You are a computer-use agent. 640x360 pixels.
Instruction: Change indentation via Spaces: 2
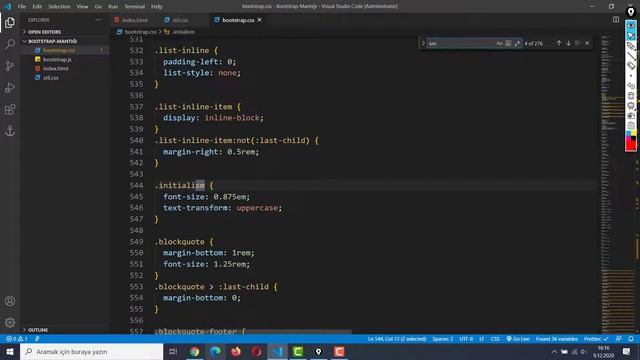[442, 339]
